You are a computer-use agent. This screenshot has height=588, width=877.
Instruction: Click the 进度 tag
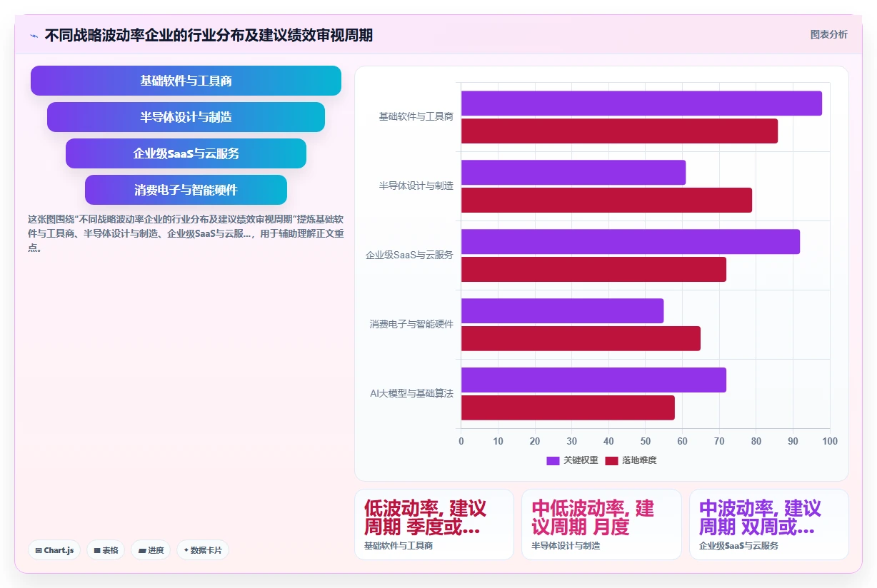[x=151, y=550]
